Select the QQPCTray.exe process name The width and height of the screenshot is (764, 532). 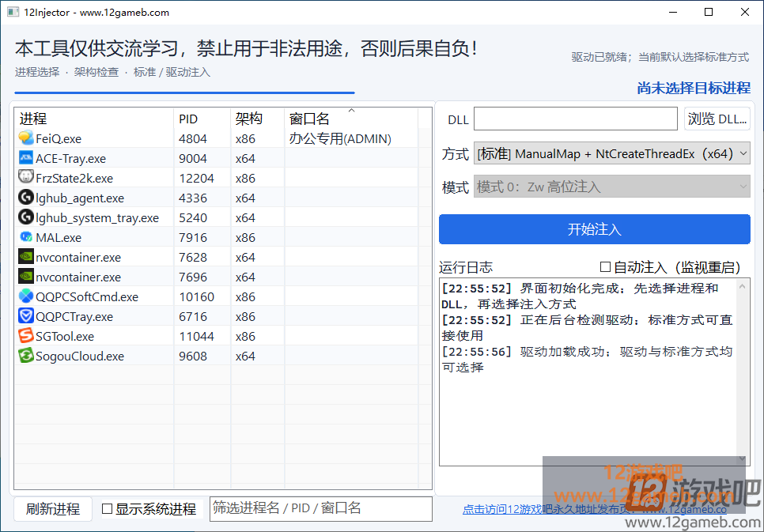coord(74,317)
